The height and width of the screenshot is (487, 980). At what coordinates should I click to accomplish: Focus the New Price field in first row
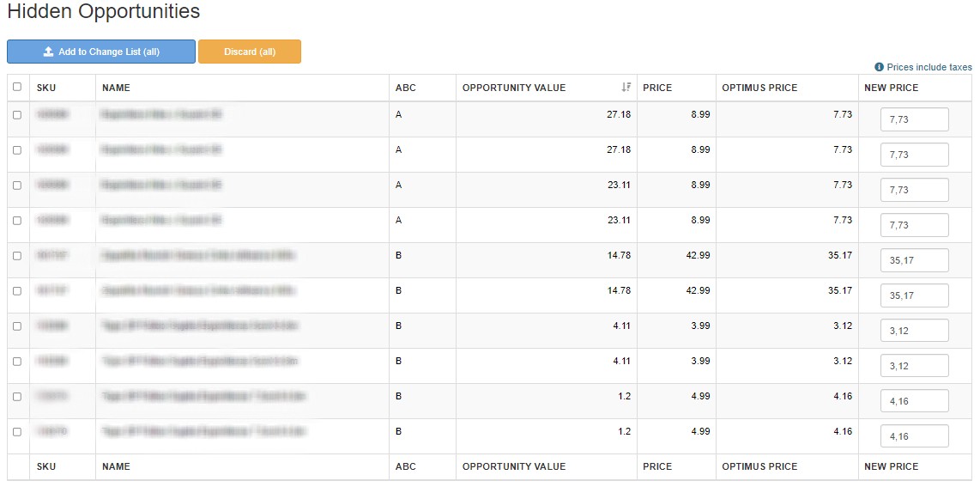tap(914, 119)
